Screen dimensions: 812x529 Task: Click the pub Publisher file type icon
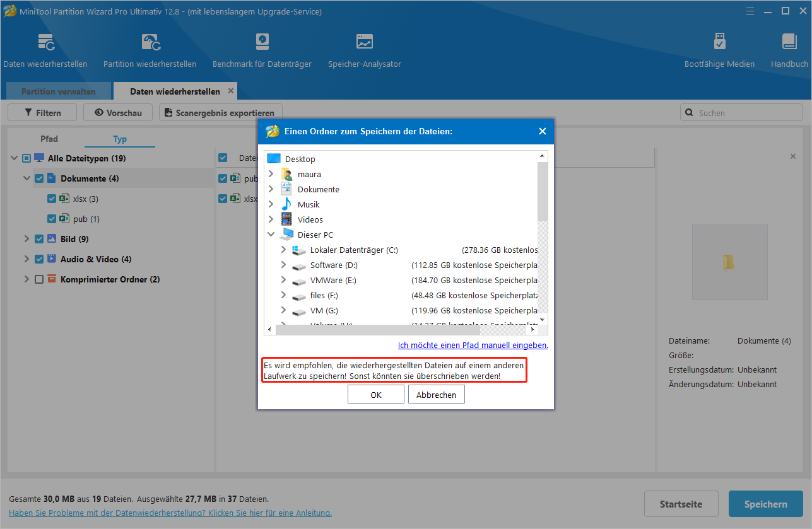[x=64, y=219]
